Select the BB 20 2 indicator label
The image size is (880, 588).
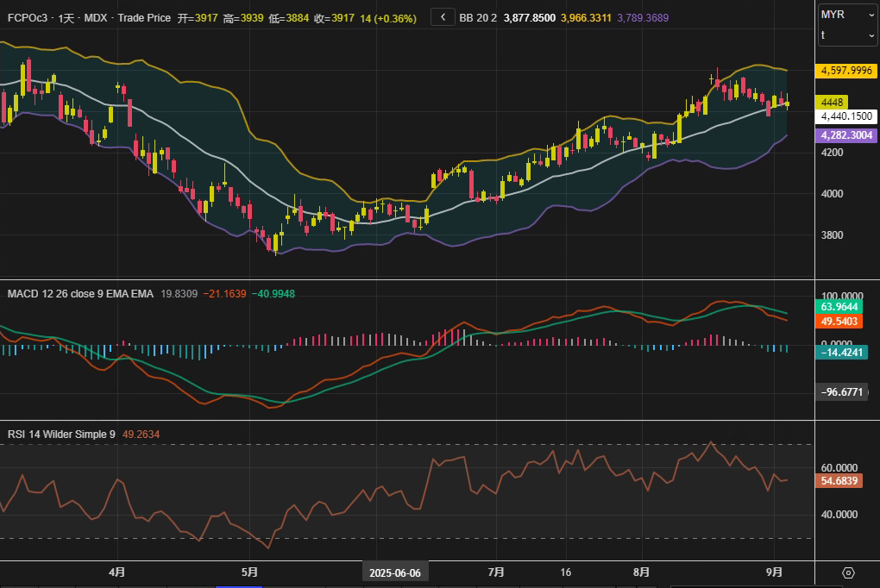(x=478, y=18)
